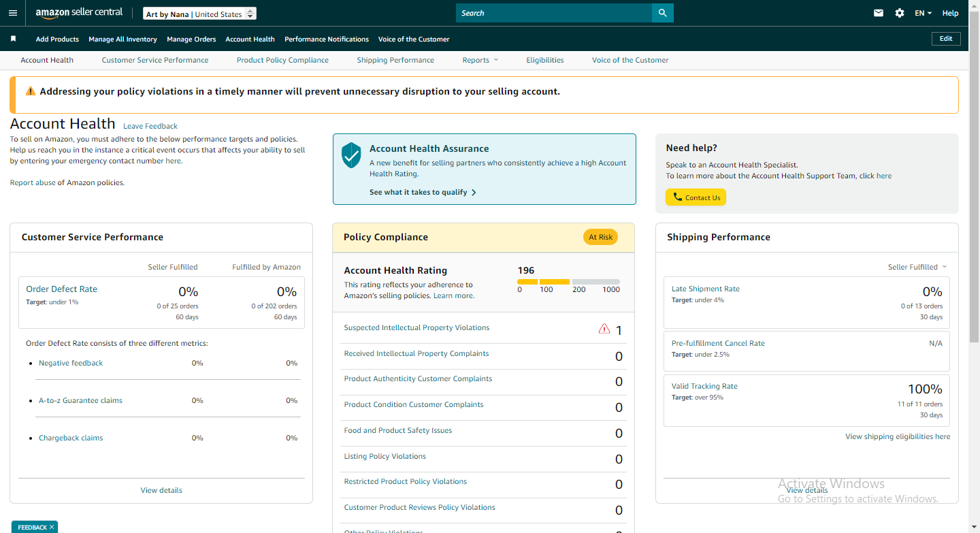
Task: Open Performance Notifications in the navigation bar
Action: tap(327, 39)
